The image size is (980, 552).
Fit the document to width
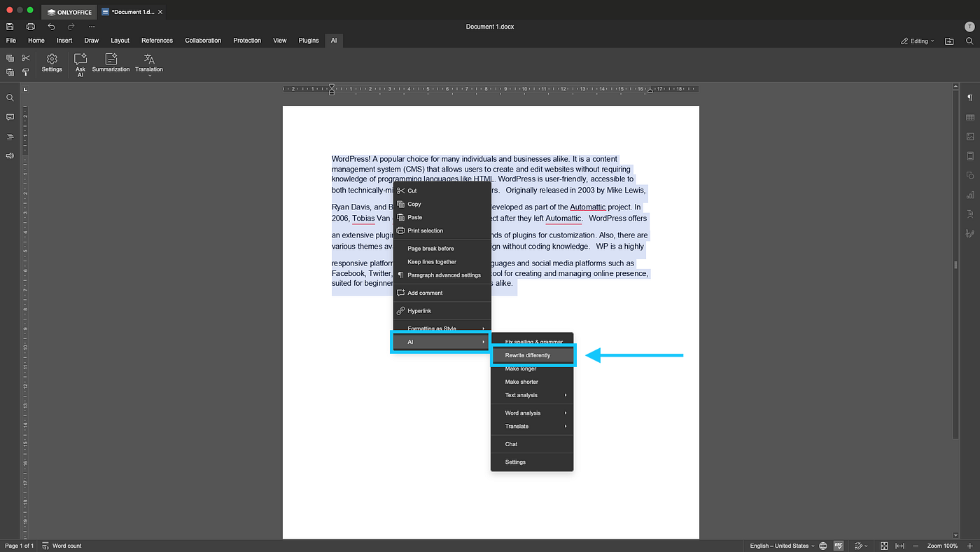point(900,546)
